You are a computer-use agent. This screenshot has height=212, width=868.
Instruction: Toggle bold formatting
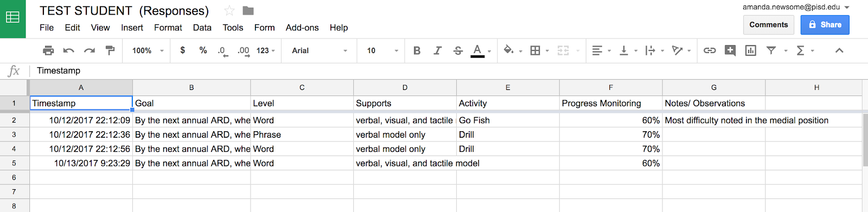417,50
